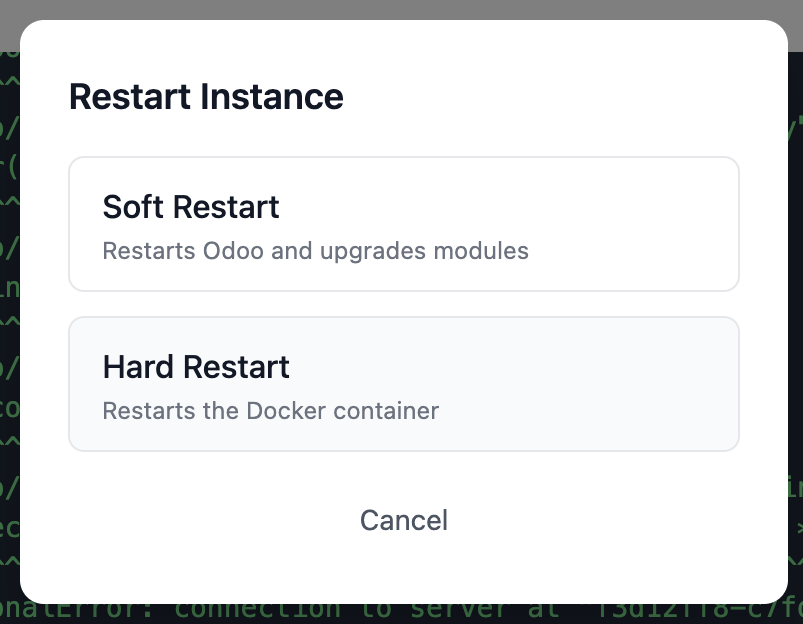Viewport: 803px width, 624px height.
Task: Choose the Soft Restart option
Action: (403, 224)
